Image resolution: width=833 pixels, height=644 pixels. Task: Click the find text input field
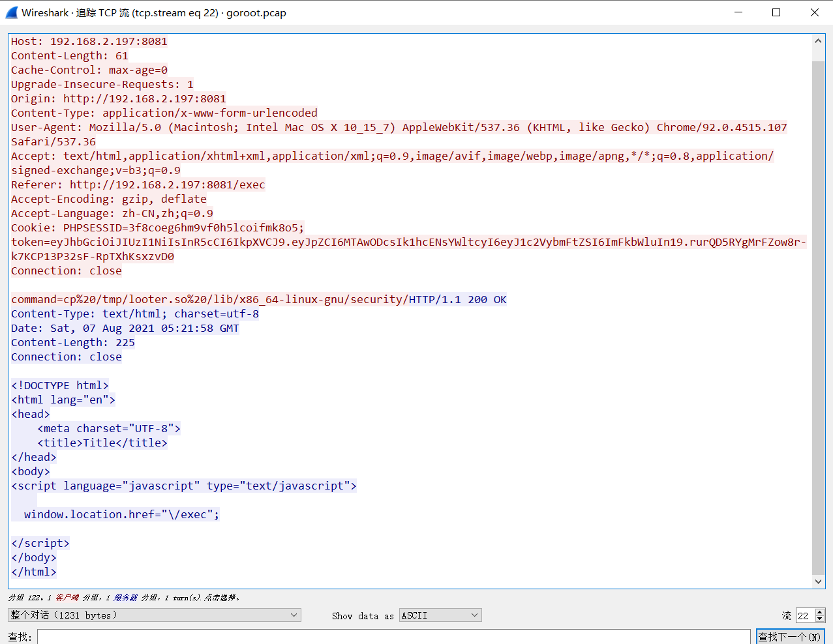click(394, 636)
